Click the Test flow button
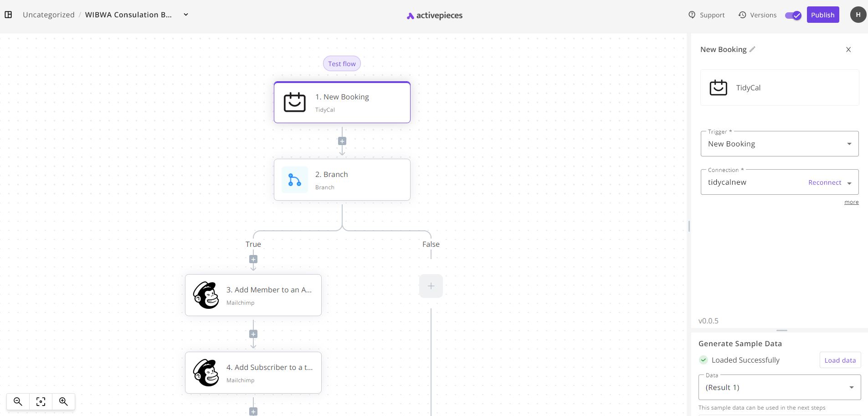Viewport: 868px width, 416px height. click(x=342, y=64)
